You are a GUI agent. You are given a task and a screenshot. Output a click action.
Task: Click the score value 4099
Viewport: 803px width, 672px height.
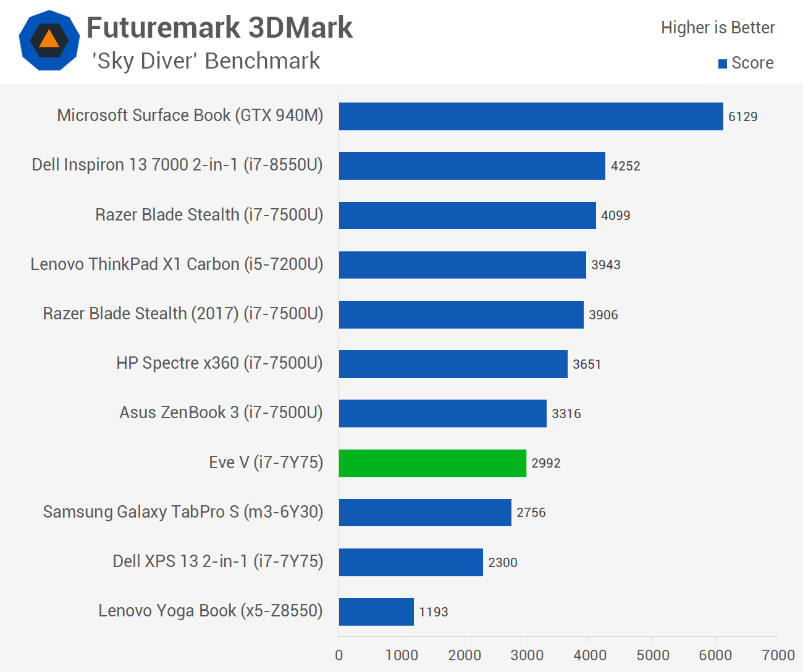[x=616, y=216]
